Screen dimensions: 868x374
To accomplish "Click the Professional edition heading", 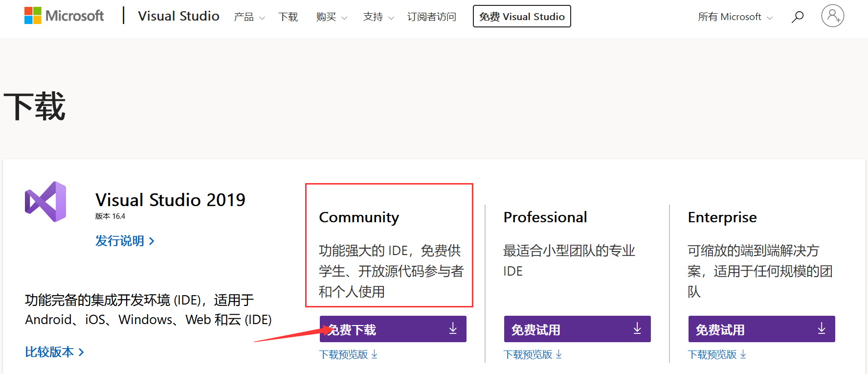I will pyautogui.click(x=545, y=217).
